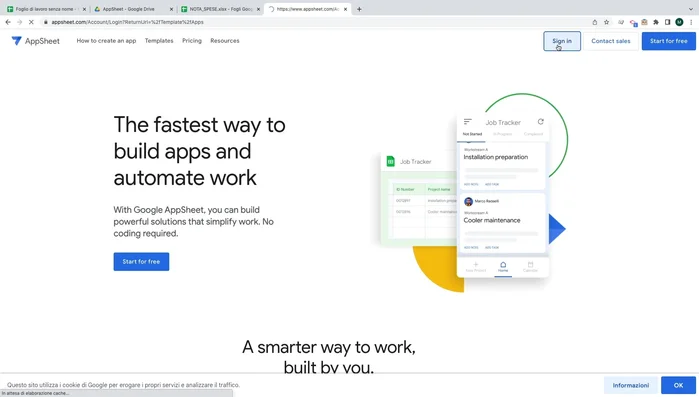The image size is (699, 397).
Task: Click the Cooler maintenance card
Action: [501, 223]
